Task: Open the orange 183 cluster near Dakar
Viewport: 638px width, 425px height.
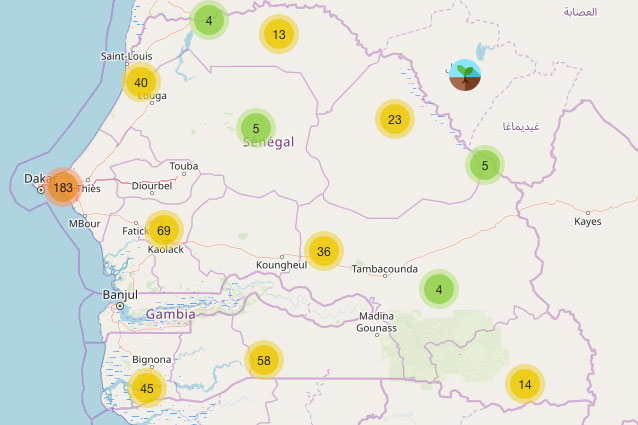Action: pos(63,187)
